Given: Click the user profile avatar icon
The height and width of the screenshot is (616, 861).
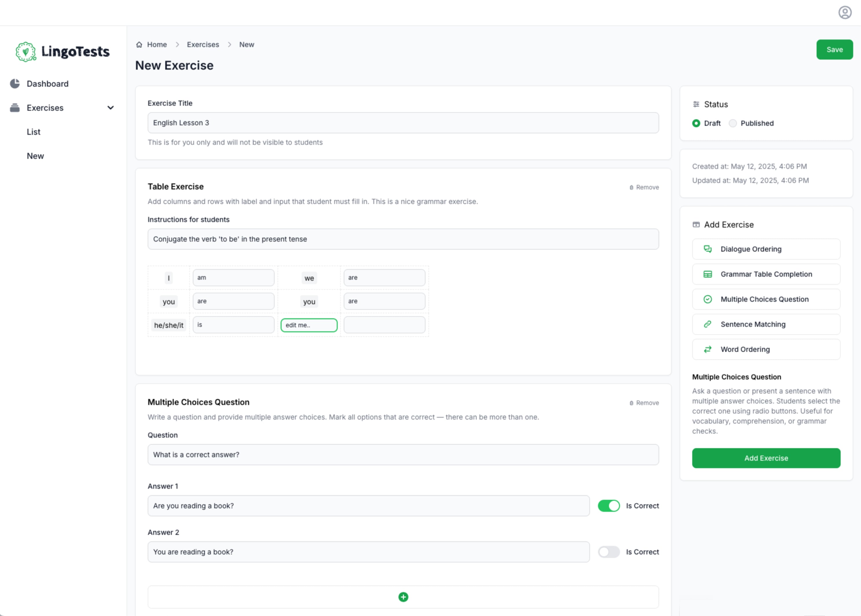Looking at the screenshot, I should click(x=845, y=12).
